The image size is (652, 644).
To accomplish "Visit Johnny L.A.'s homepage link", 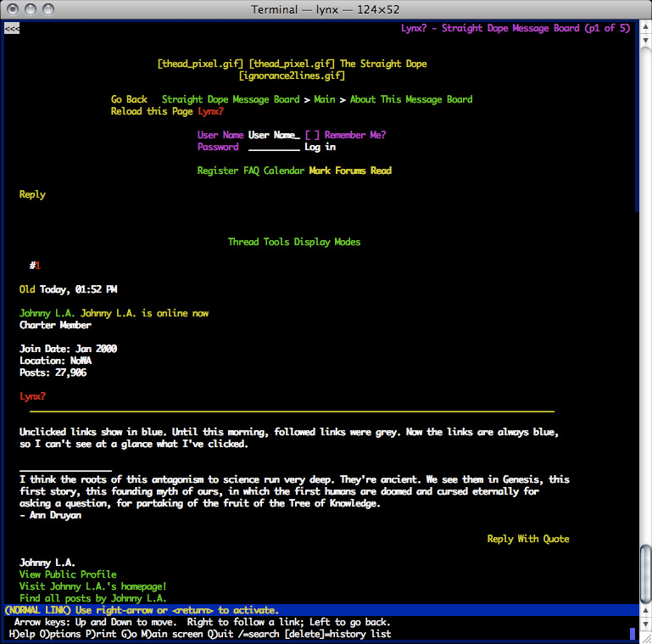I will click(x=92, y=586).
